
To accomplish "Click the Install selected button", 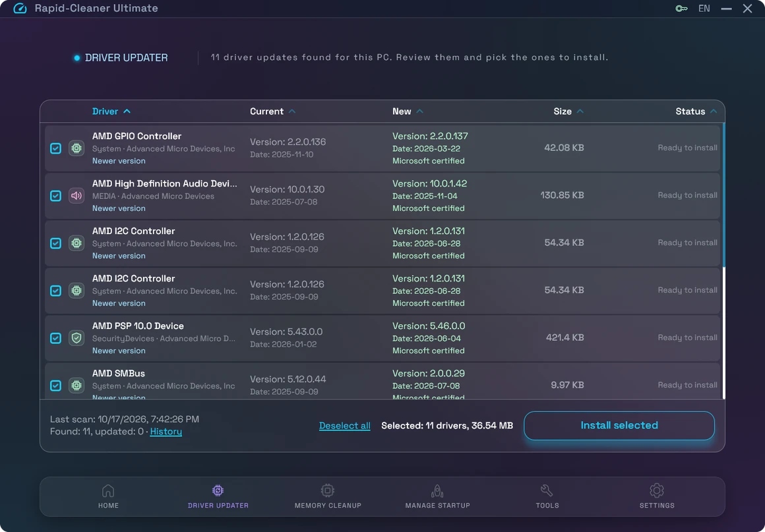I will click(x=619, y=426).
